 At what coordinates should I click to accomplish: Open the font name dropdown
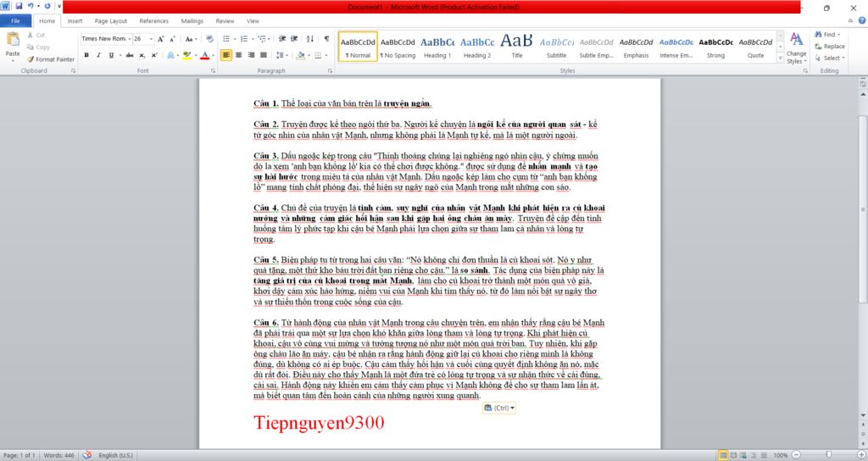(129, 39)
